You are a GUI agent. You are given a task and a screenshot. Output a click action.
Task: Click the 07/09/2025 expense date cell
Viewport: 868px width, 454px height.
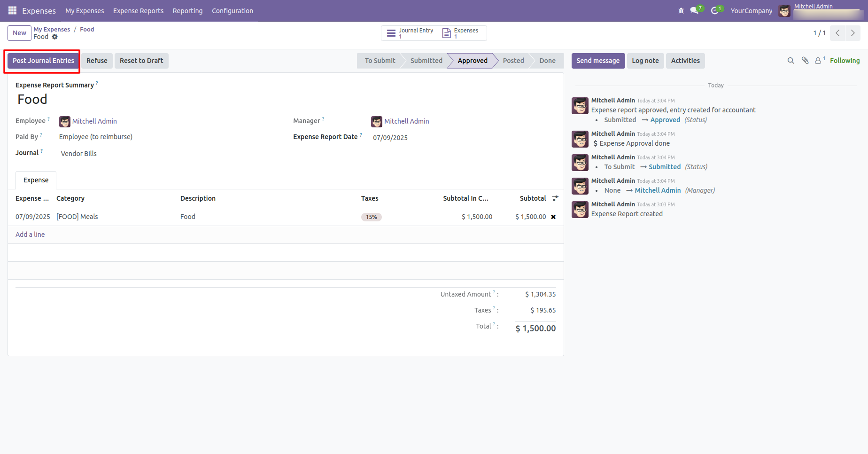[33, 217]
